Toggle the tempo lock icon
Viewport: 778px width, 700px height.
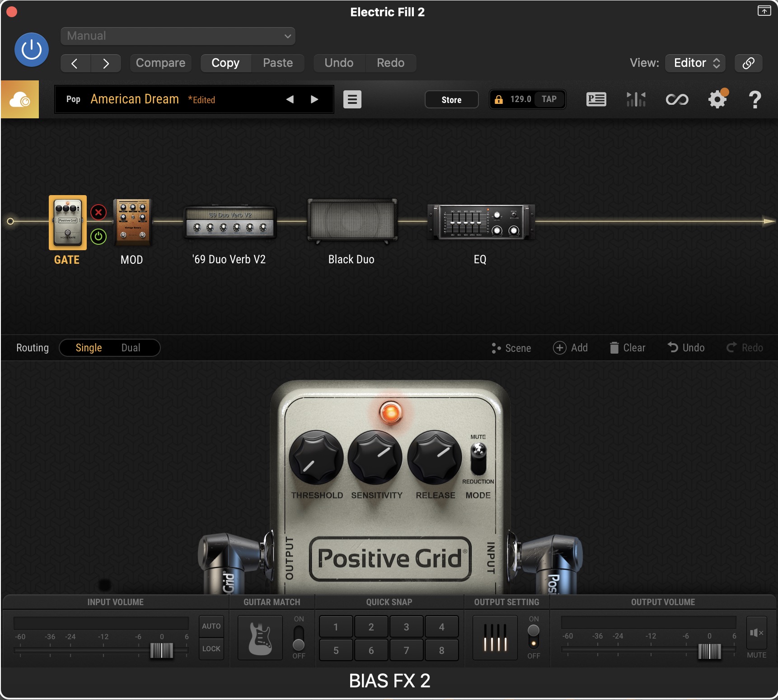pyautogui.click(x=499, y=99)
